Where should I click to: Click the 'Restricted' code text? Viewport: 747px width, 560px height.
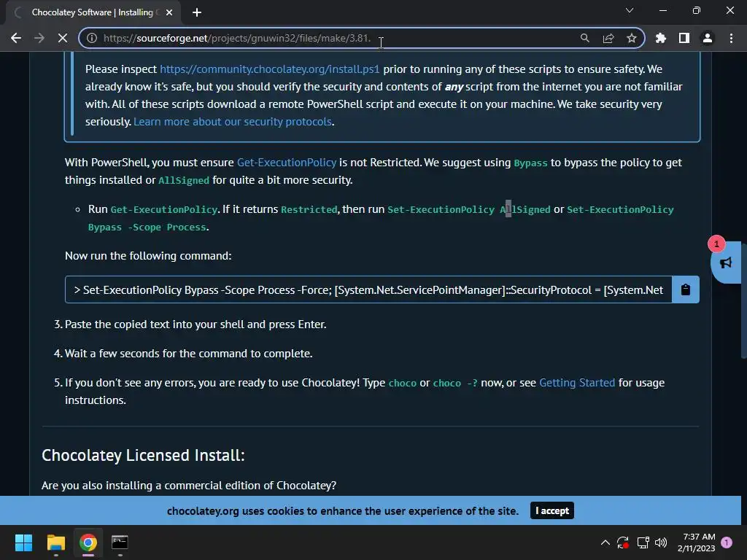point(309,209)
